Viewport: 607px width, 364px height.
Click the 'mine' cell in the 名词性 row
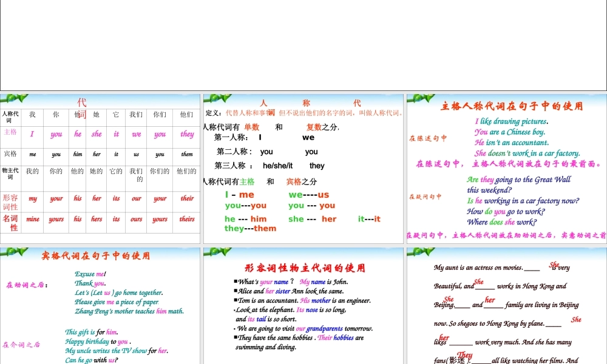point(33,220)
